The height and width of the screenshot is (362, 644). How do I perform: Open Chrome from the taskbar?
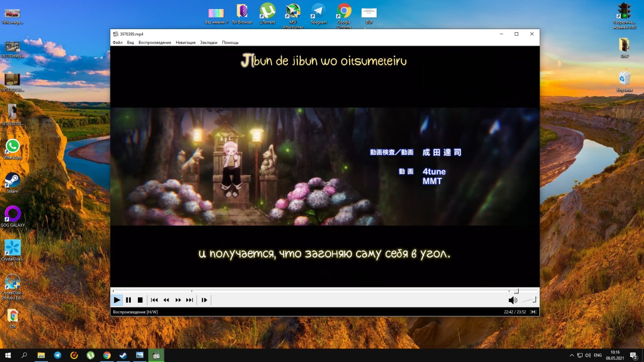pyautogui.click(x=107, y=355)
